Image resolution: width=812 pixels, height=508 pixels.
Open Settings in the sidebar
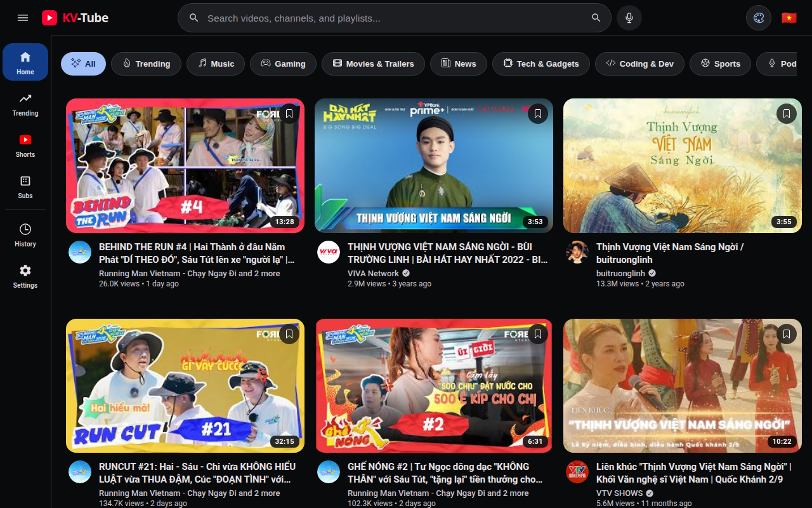coord(25,276)
